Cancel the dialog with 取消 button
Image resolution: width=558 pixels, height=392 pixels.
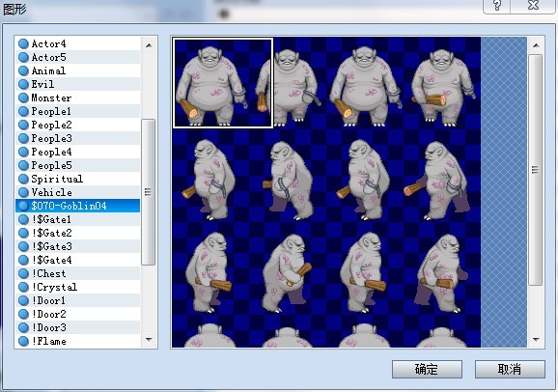click(510, 369)
